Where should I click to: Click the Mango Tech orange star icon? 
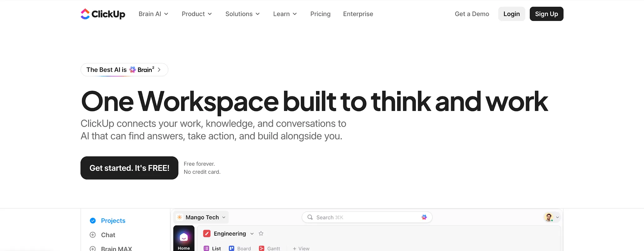coord(180,217)
